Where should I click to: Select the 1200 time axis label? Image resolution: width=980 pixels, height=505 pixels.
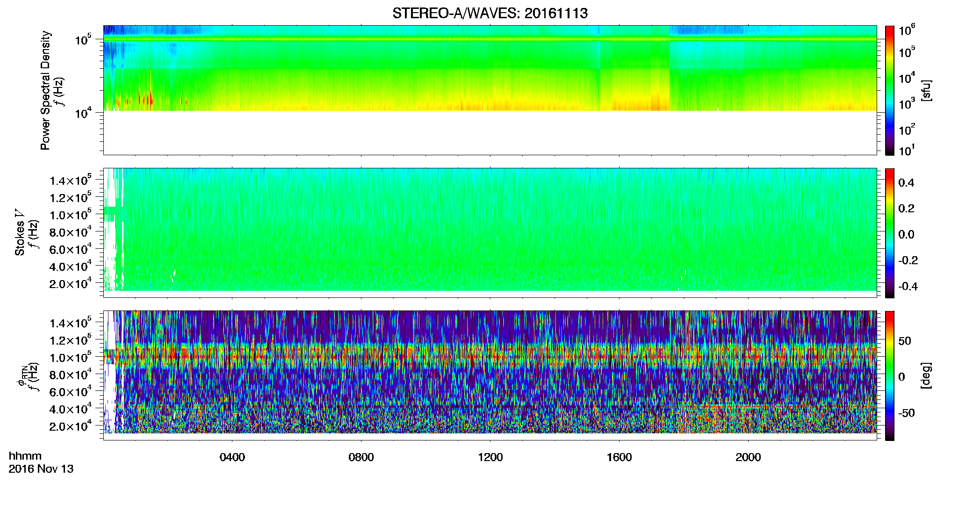coord(490,457)
